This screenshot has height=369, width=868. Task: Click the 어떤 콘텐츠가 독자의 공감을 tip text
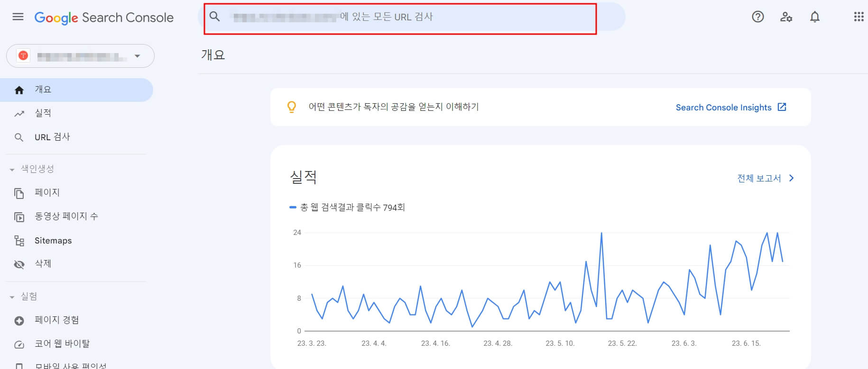(x=394, y=107)
